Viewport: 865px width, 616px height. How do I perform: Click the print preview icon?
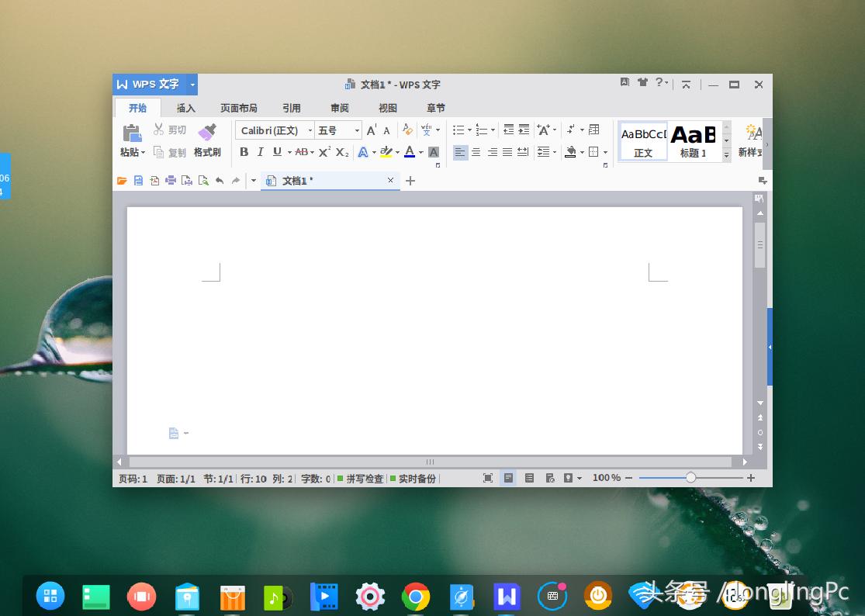[186, 181]
